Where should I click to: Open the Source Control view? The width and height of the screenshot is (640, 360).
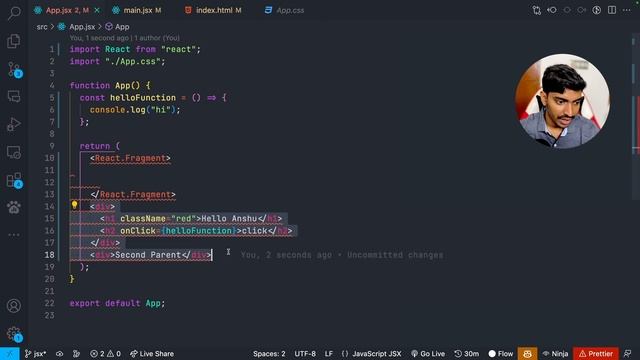(x=14, y=69)
